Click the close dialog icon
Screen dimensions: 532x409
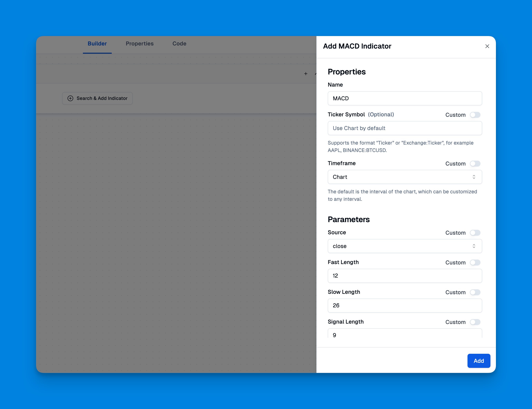[x=487, y=46]
